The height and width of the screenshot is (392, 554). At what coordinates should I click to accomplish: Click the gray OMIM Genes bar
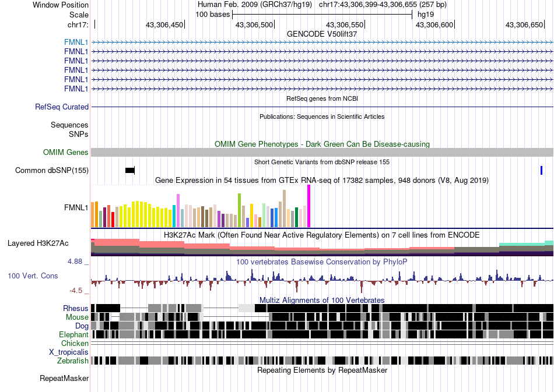tap(322, 153)
